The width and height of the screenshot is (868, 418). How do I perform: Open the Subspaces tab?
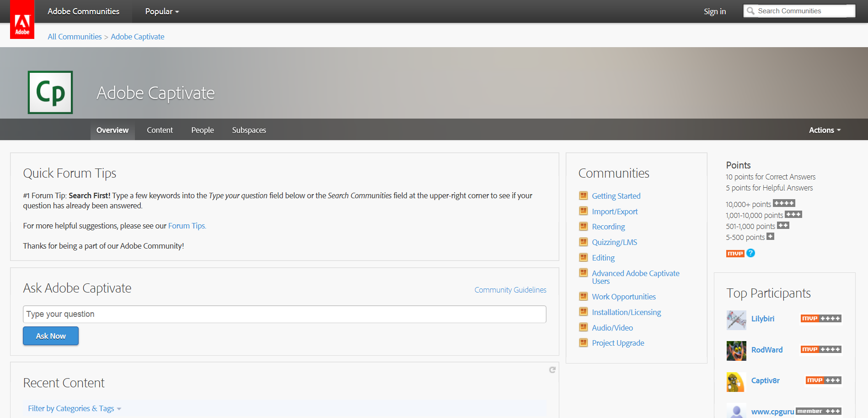pos(249,130)
